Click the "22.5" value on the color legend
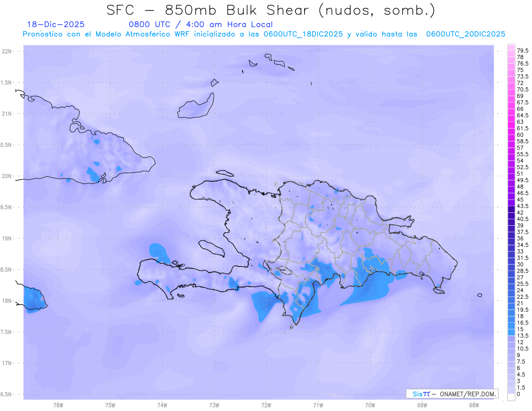Screen dimensions: 532x411 click(522, 297)
